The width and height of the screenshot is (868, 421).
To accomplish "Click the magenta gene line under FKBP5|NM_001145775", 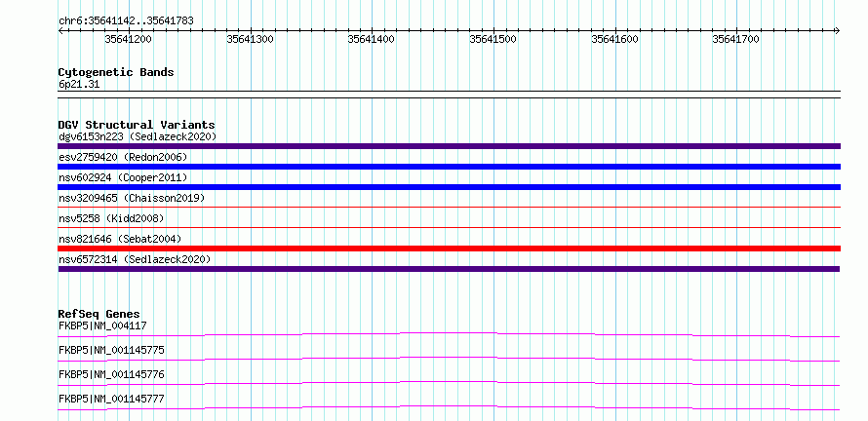I will (449, 359).
